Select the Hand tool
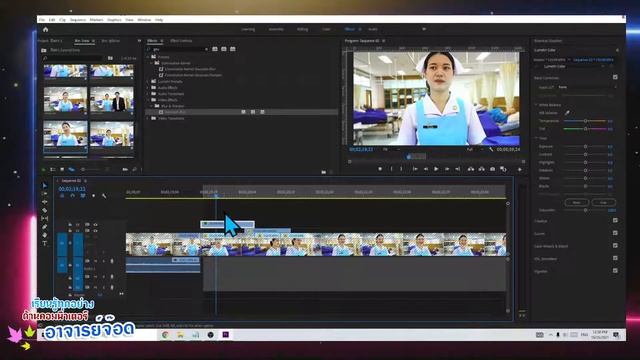This screenshot has height=360, width=640. coord(44,235)
